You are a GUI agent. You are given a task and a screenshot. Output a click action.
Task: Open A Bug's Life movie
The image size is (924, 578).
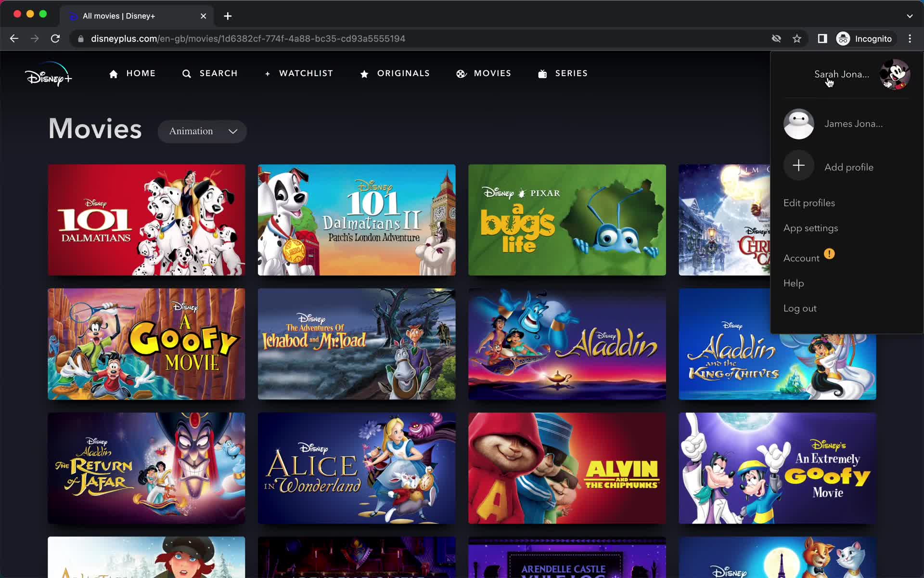[567, 220]
